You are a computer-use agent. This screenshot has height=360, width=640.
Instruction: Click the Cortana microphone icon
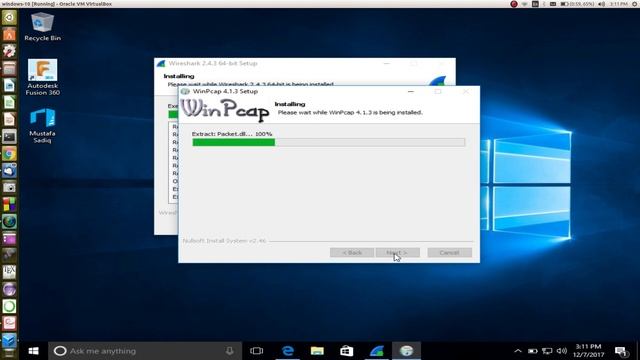tap(230, 351)
